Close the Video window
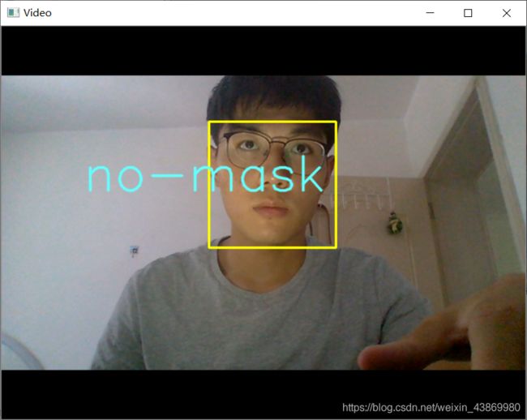The width and height of the screenshot is (527, 420). [507, 13]
